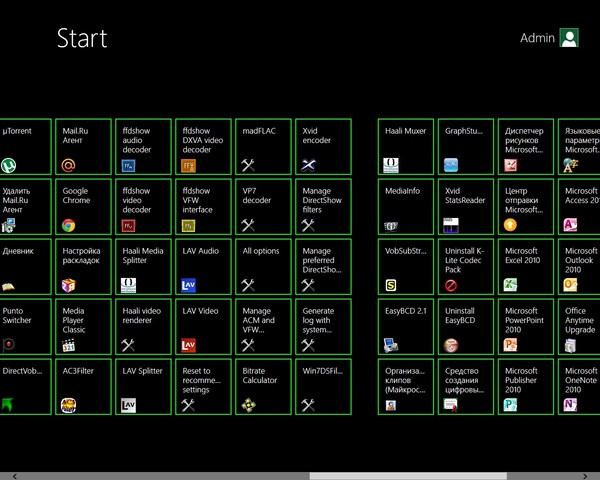Open the Bitrate Calculator tile
Screen dimensions: 600x480
(x=264, y=387)
